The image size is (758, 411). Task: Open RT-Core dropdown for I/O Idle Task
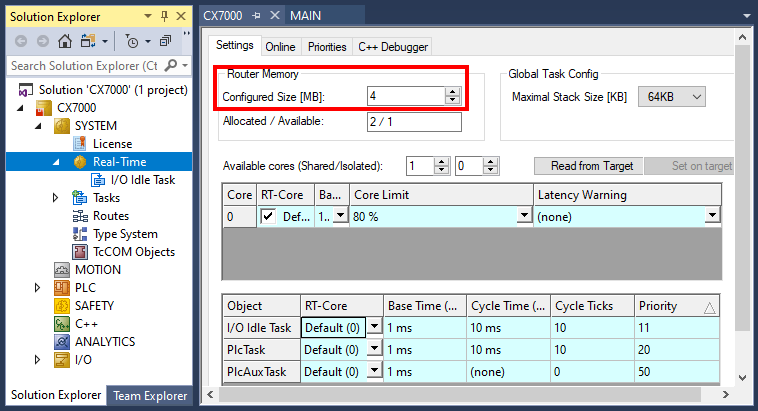tap(374, 327)
